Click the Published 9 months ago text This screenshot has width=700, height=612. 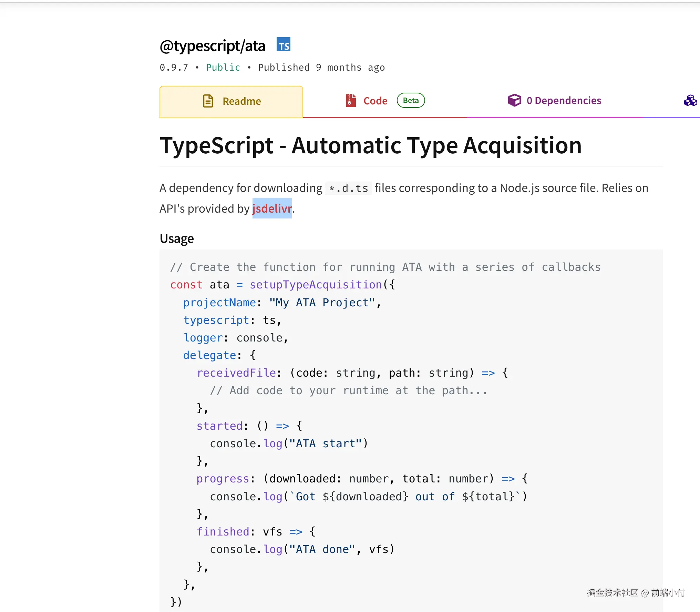[x=321, y=68]
